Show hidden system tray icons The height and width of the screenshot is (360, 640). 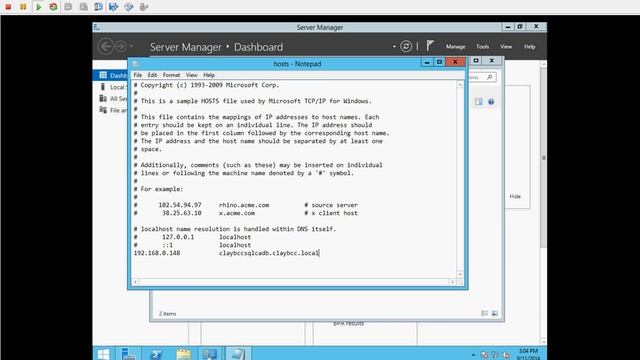(x=473, y=355)
